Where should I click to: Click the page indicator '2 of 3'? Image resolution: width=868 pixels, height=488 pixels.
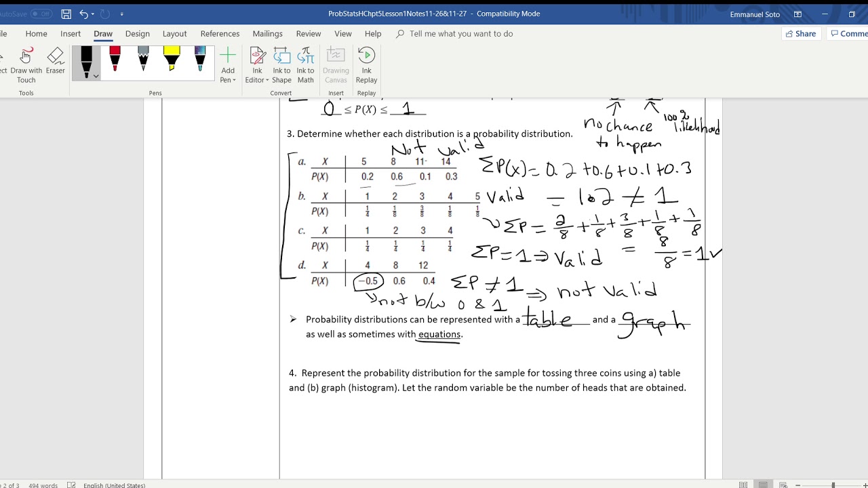click(9, 485)
